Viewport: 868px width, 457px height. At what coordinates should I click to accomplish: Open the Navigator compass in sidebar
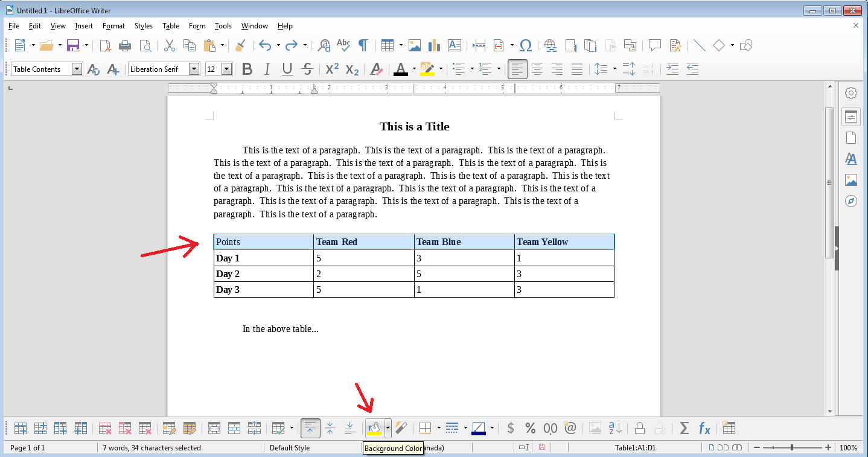(851, 201)
